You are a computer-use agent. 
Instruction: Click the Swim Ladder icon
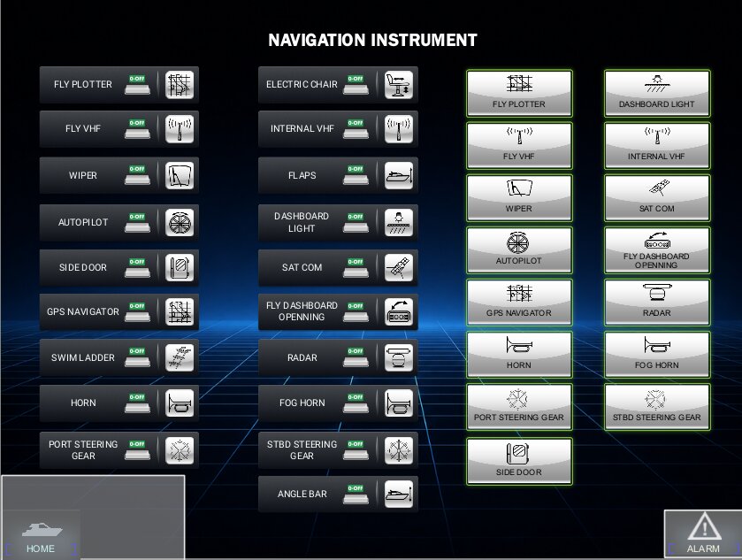click(180, 357)
